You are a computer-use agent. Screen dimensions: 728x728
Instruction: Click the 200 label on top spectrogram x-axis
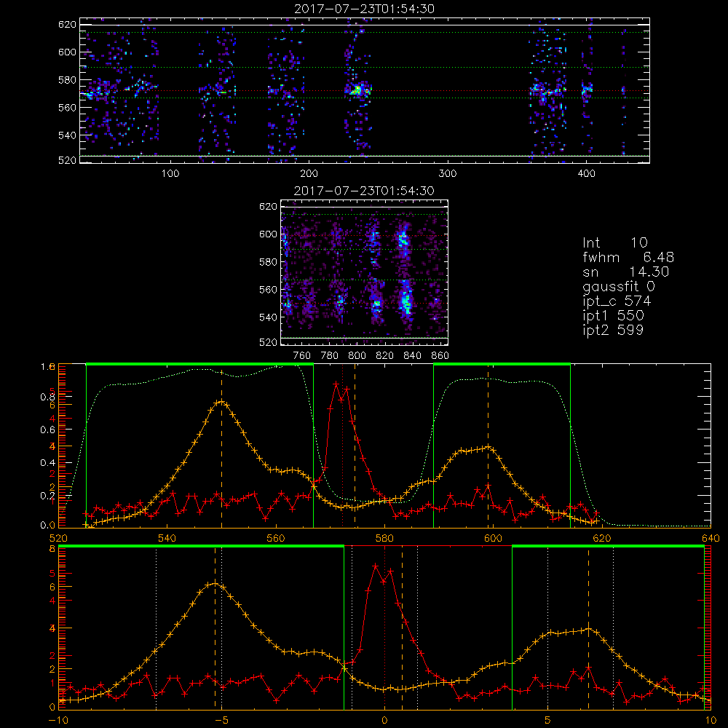(309, 174)
